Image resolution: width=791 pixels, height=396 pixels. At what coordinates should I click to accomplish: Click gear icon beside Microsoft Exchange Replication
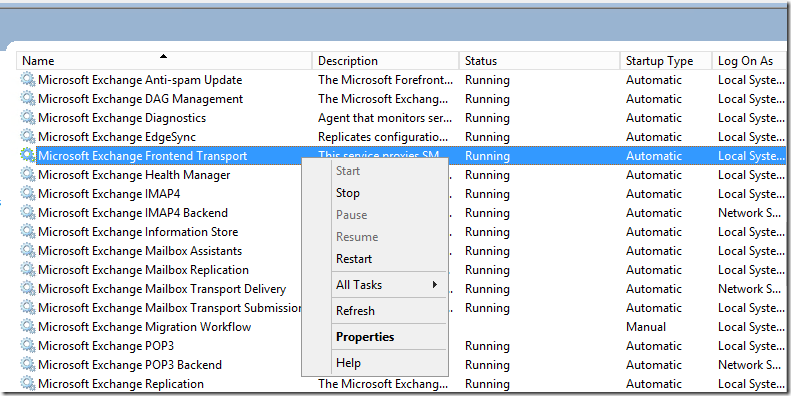[28, 383]
